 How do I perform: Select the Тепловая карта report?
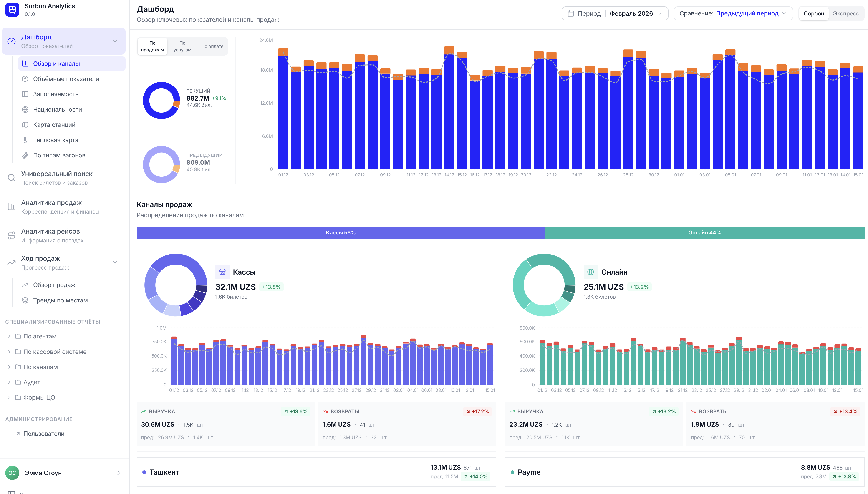click(55, 140)
